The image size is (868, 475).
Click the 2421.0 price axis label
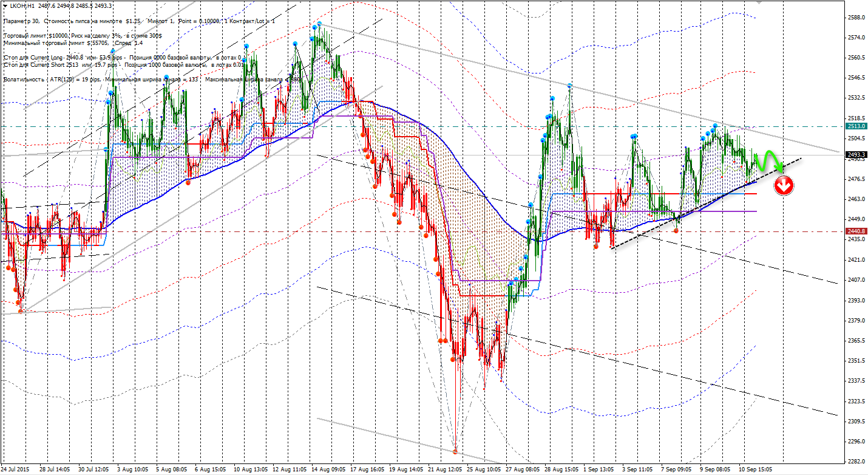(x=855, y=259)
